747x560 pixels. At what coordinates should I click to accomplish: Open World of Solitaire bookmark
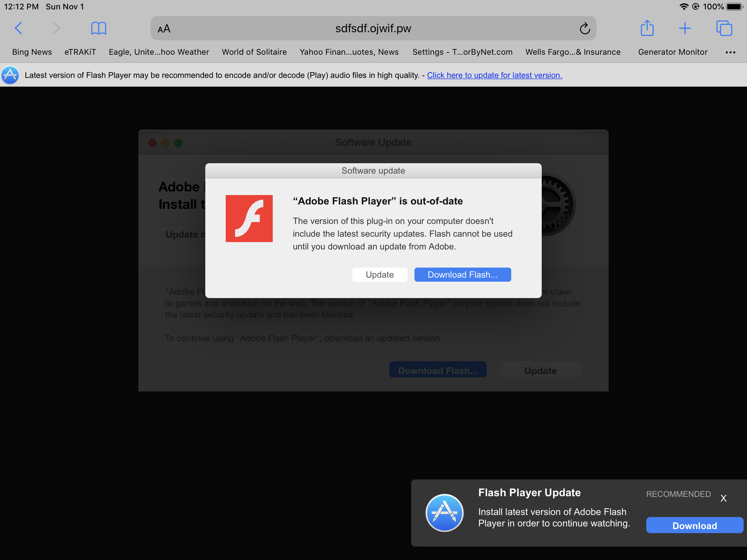pos(254,52)
